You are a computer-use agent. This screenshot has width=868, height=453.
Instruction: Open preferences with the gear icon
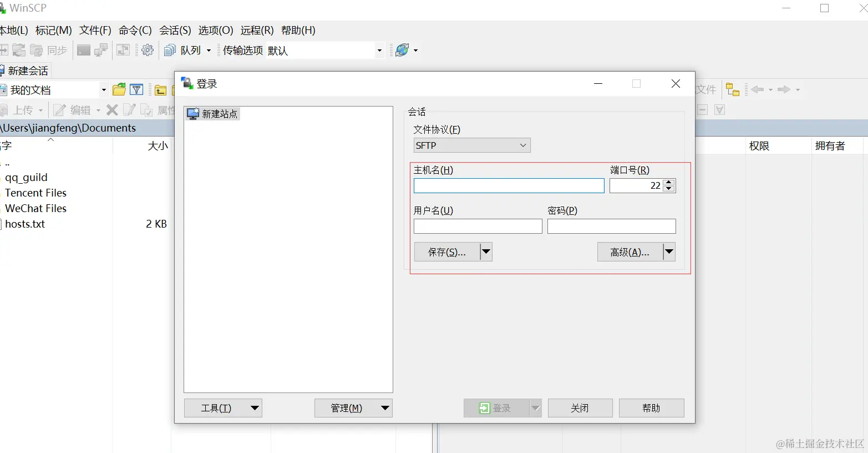point(148,51)
